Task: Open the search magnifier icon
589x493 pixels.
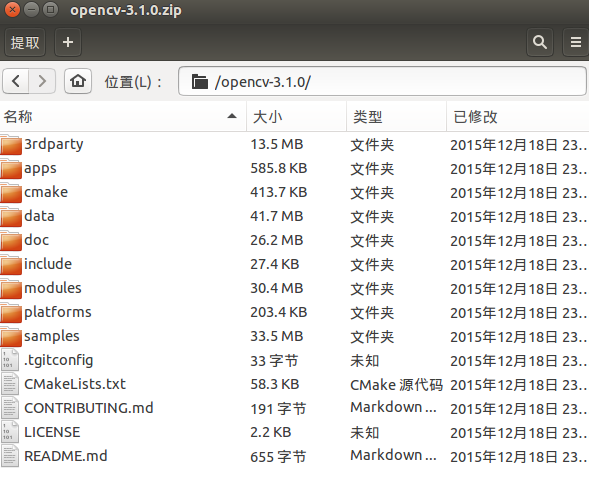Action: [540, 42]
